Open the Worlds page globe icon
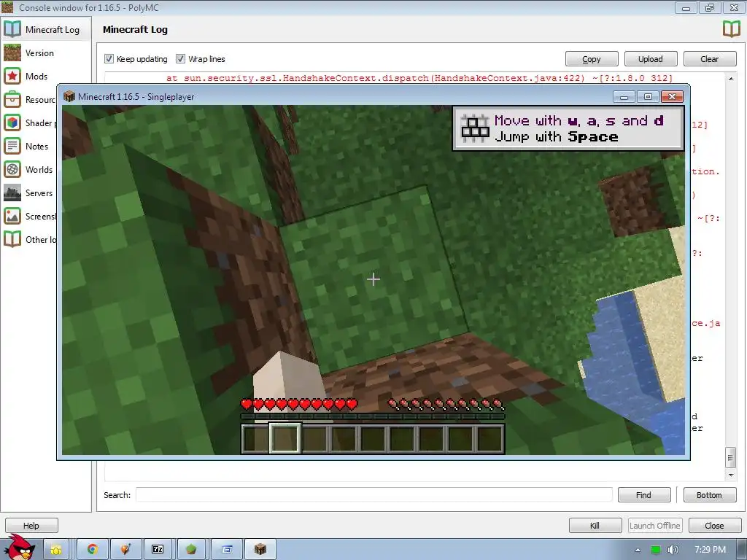The height and width of the screenshot is (560, 747). coord(12,169)
